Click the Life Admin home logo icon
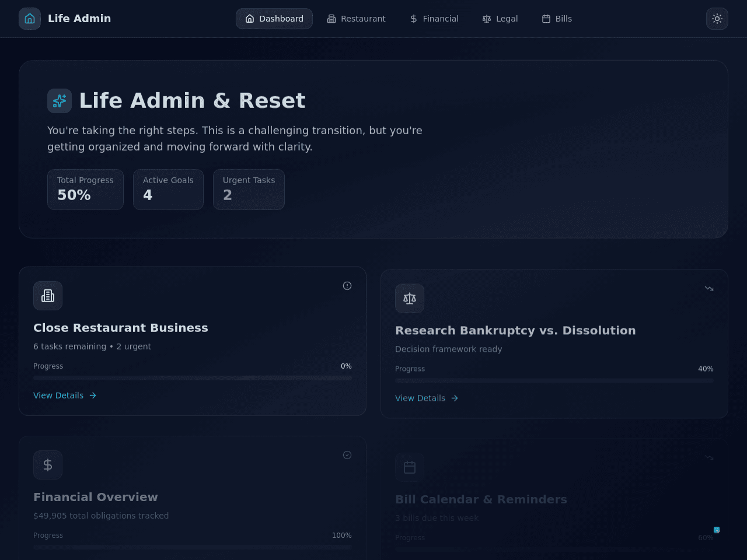This screenshot has height=560, width=747. [x=30, y=19]
